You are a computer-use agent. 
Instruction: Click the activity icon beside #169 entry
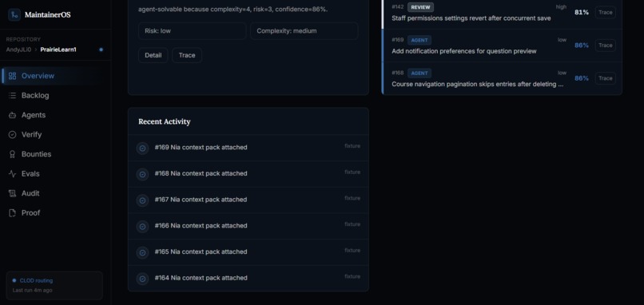(x=142, y=149)
